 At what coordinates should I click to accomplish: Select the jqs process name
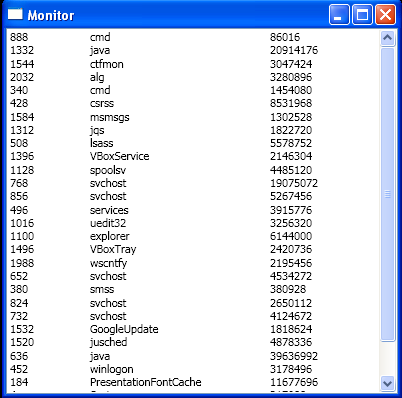[x=97, y=130]
